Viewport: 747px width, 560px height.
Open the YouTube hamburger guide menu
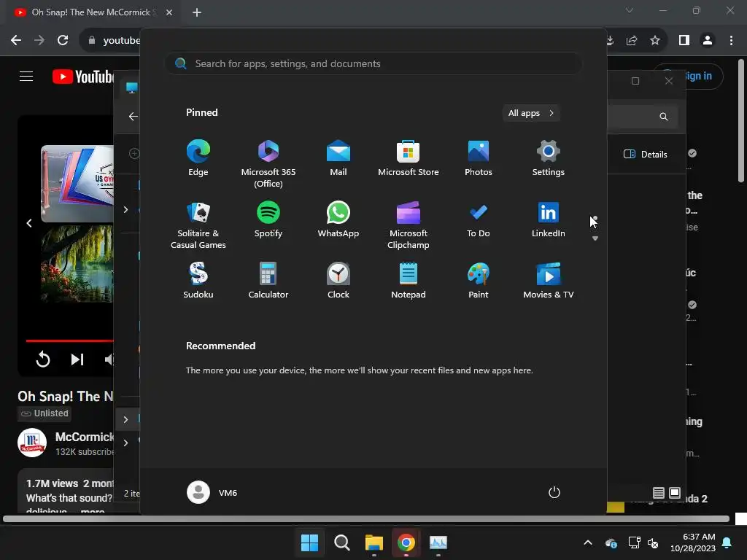26,76
